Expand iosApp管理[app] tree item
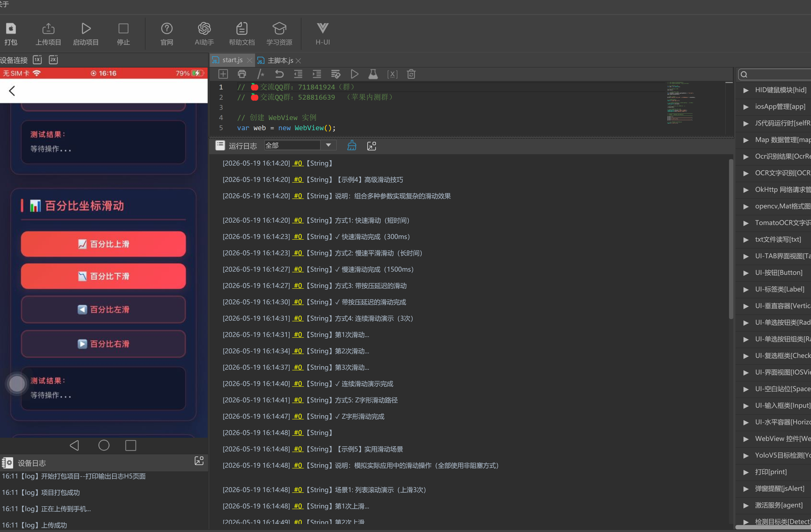The height and width of the screenshot is (532, 811). coord(746,107)
